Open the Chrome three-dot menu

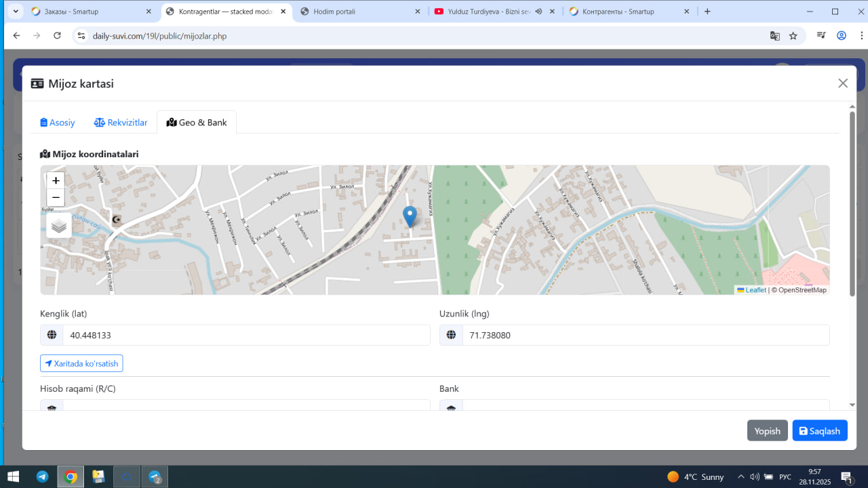[x=861, y=36]
